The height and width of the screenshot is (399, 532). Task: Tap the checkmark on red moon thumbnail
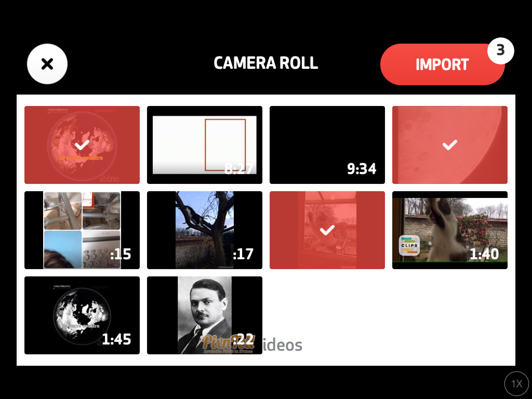pyautogui.click(x=450, y=145)
